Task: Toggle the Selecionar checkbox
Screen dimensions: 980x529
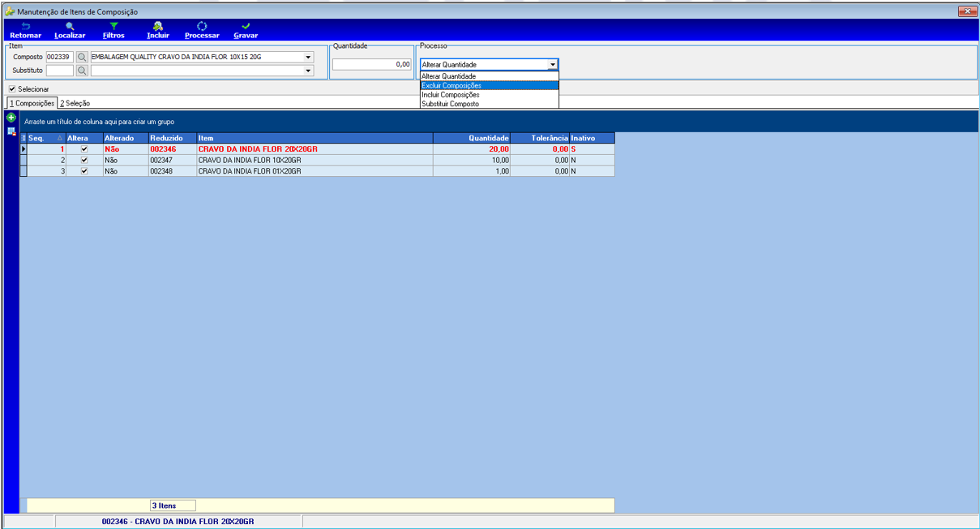Action: point(12,89)
